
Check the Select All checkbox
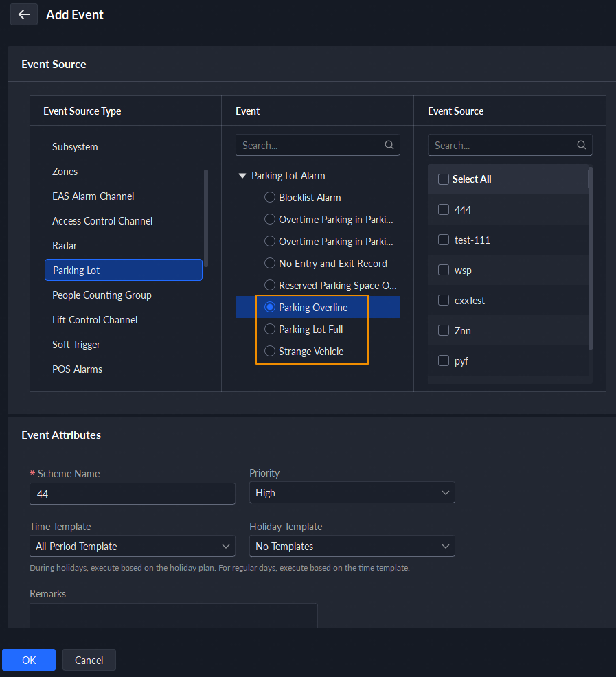tap(444, 179)
